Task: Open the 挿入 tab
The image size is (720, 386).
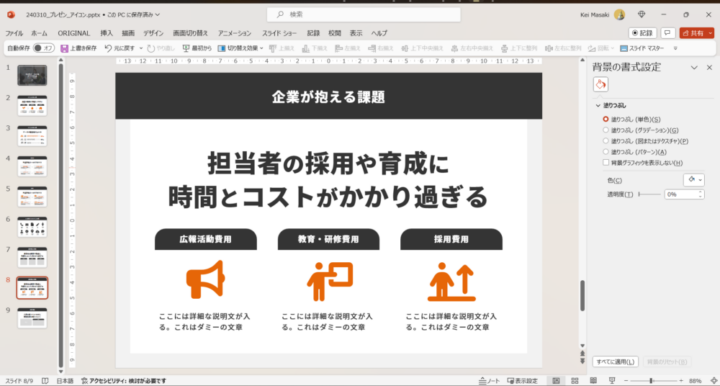Action: tap(107, 33)
